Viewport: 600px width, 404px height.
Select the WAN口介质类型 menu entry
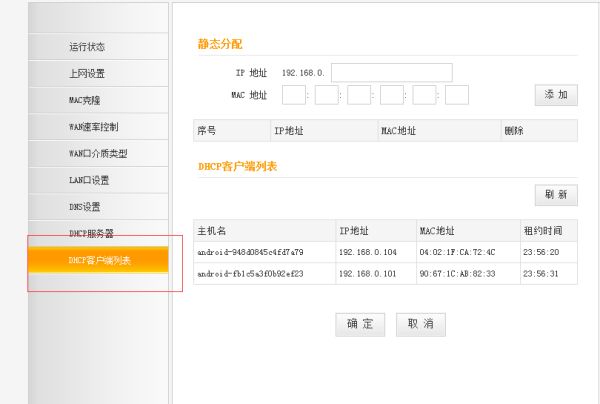[98, 154]
